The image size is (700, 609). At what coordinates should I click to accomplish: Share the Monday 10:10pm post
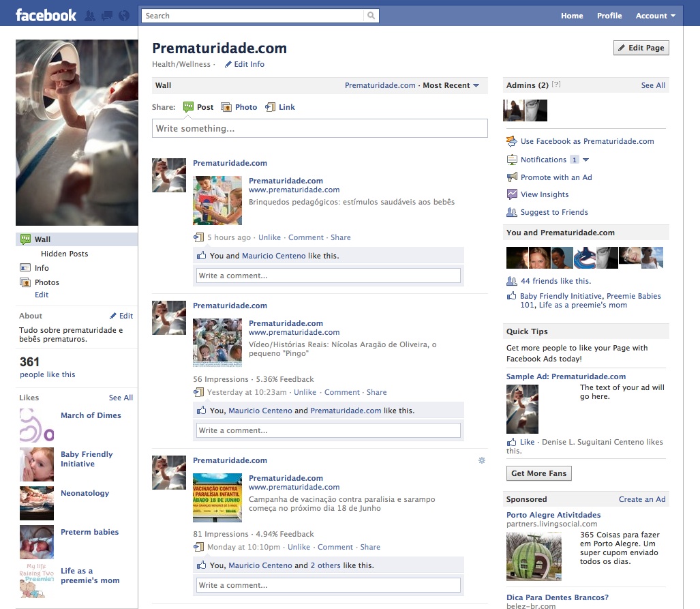coord(370,547)
